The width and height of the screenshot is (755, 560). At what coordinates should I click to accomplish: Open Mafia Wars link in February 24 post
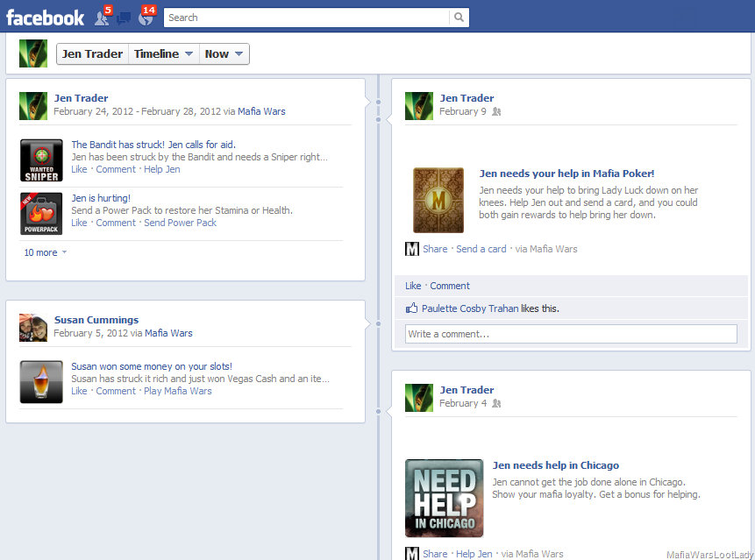click(x=261, y=111)
